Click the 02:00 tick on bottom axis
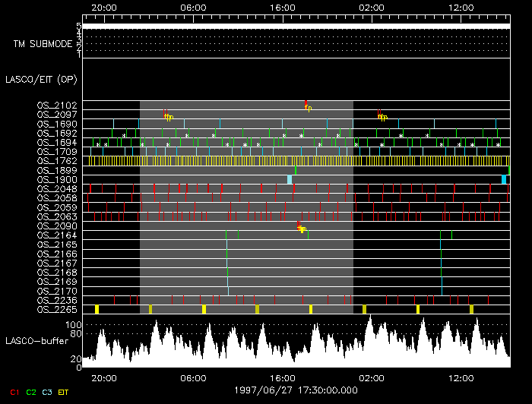The width and height of the screenshot is (532, 404). click(x=372, y=377)
